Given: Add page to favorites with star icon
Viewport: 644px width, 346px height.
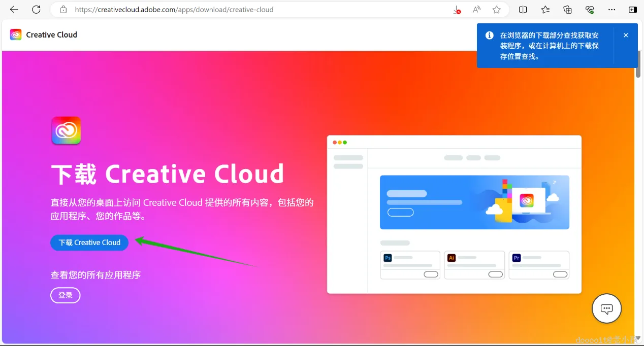Looking at the screenshot, I should [496, 10].
